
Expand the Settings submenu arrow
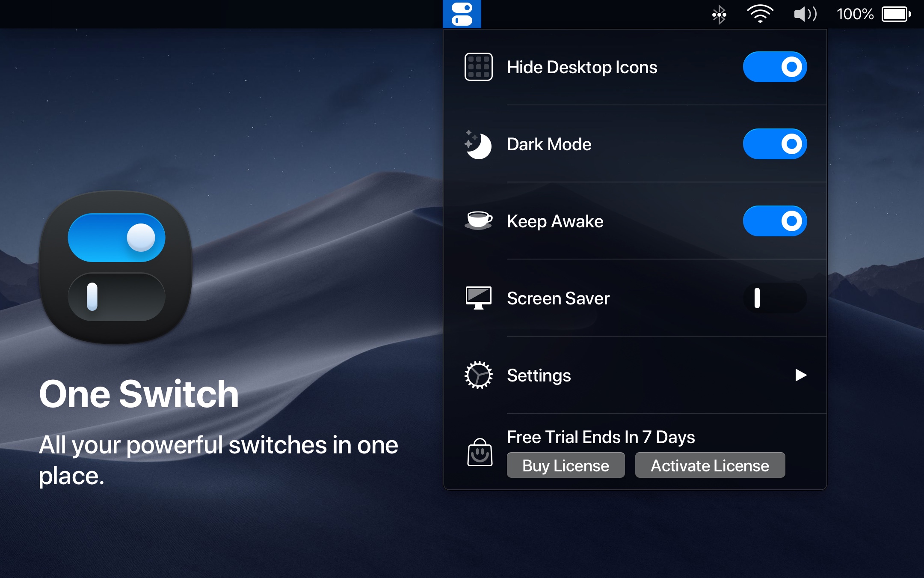801,375
